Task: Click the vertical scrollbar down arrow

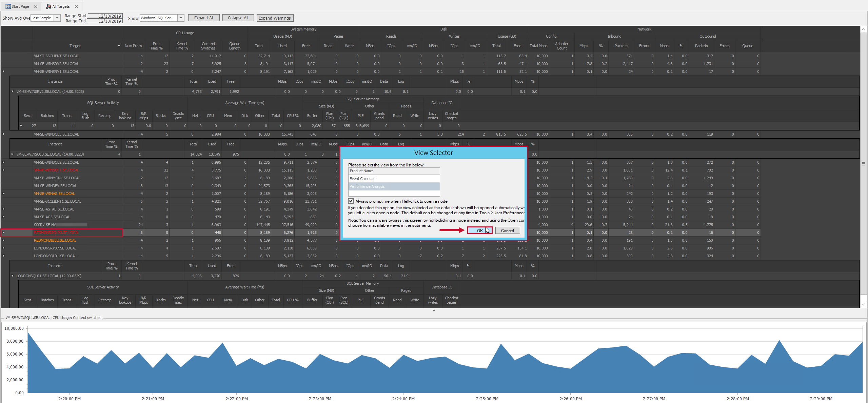Action: (x=864, y=304)
